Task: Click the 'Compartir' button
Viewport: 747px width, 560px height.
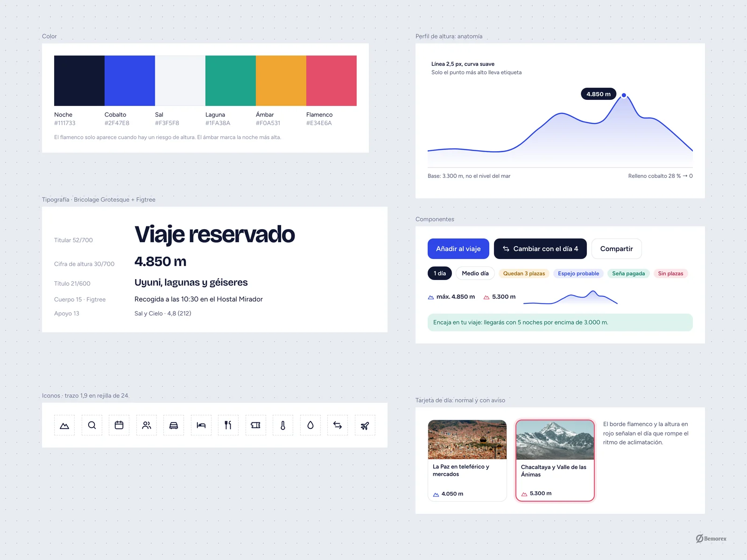Action: 617,249
